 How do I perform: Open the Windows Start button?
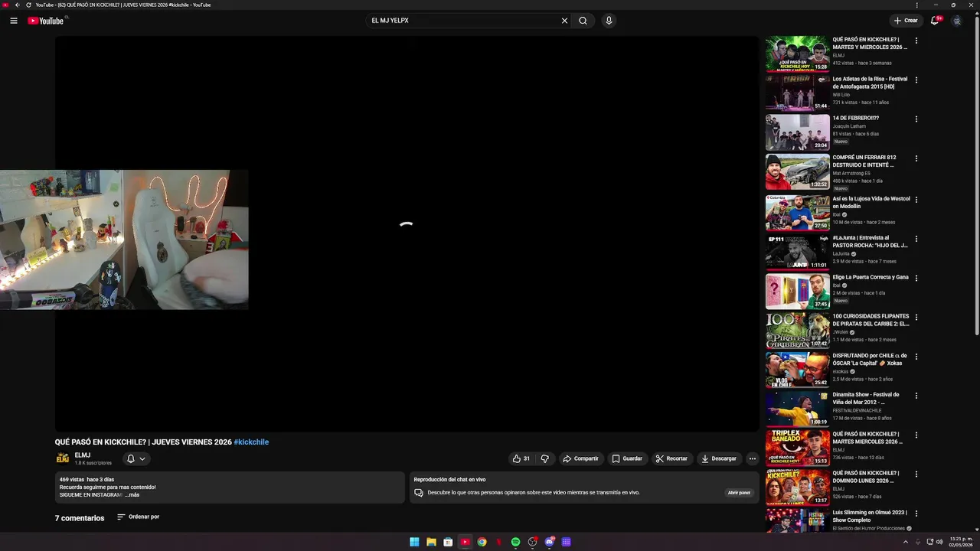tap(414, 542)
